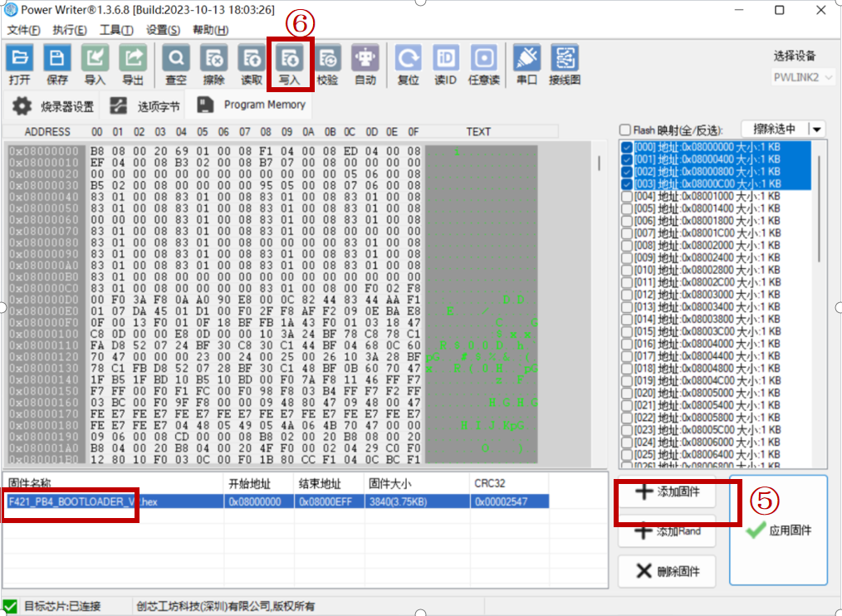This screenshot has height=616, width=842.
Task: Click hex address row 0x08000000
Action: 44,151
